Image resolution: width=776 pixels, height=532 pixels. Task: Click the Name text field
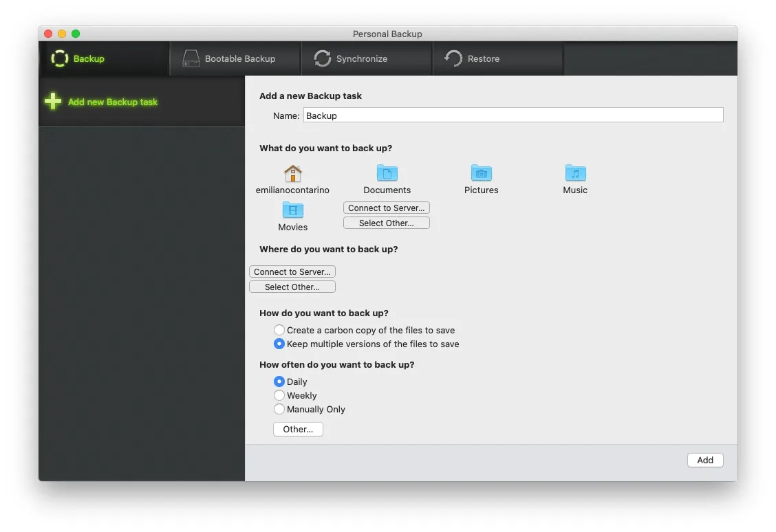pyautogui.click(x=513, y=115)
